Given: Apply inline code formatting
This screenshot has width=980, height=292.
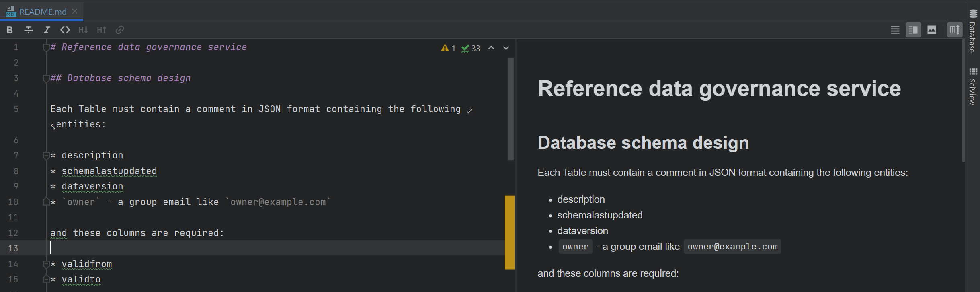Looking at the screenshot, I should click(x=65, y=30).
